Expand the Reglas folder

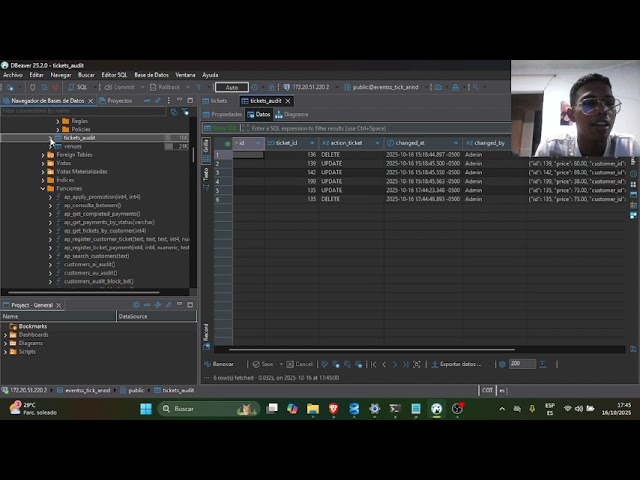click(58, 121)
